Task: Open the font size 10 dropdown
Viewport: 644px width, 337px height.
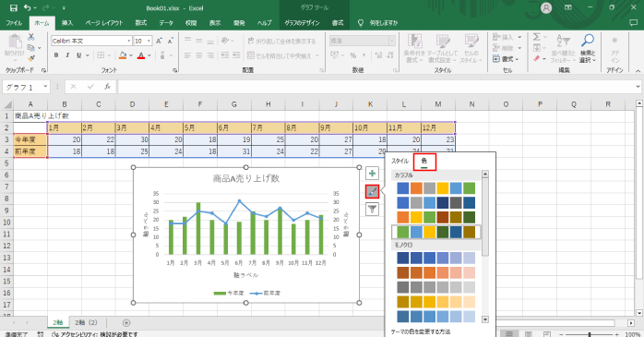Action: tap(149, 41)
